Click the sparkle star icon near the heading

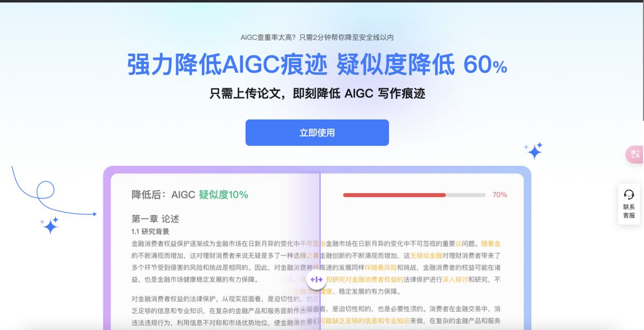(534, 151)
